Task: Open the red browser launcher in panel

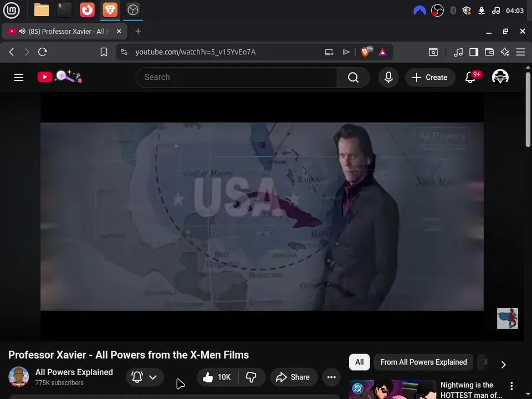Action: click(87, 10)
